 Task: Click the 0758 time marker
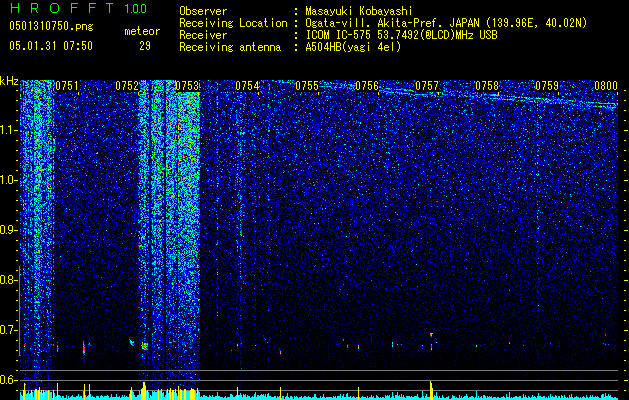coord(487,86)
